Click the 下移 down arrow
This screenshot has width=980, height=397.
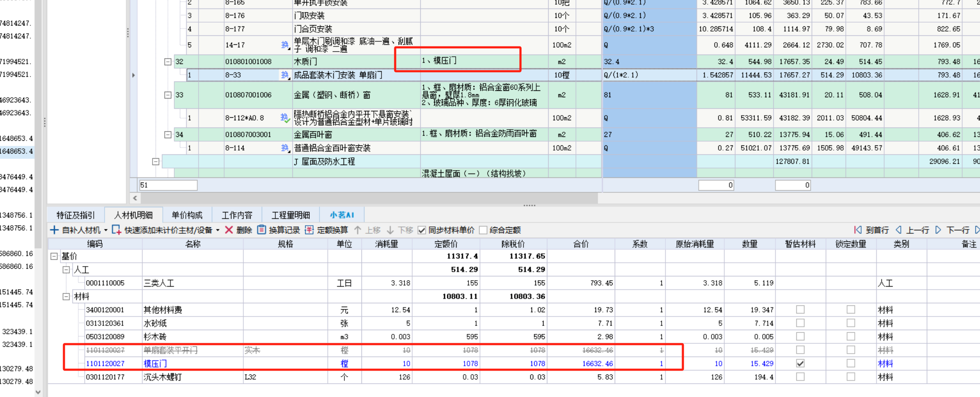[x=390, y=230]
